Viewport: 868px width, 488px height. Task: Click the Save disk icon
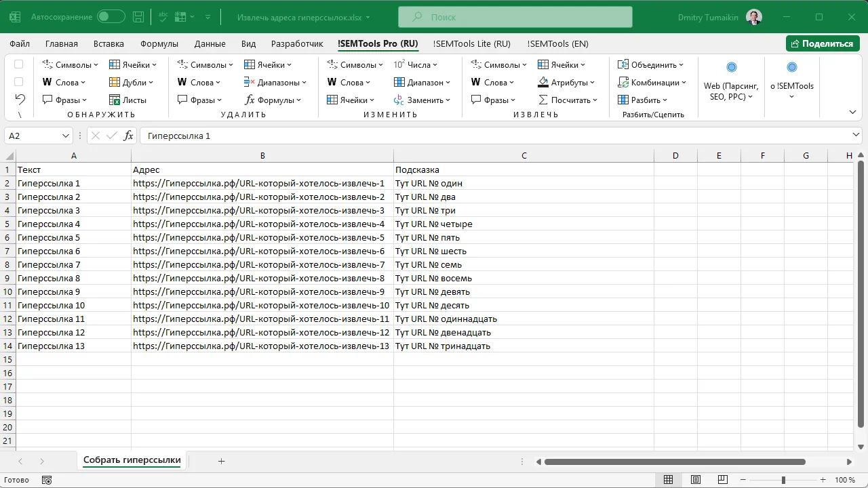(x=138, y=17)
